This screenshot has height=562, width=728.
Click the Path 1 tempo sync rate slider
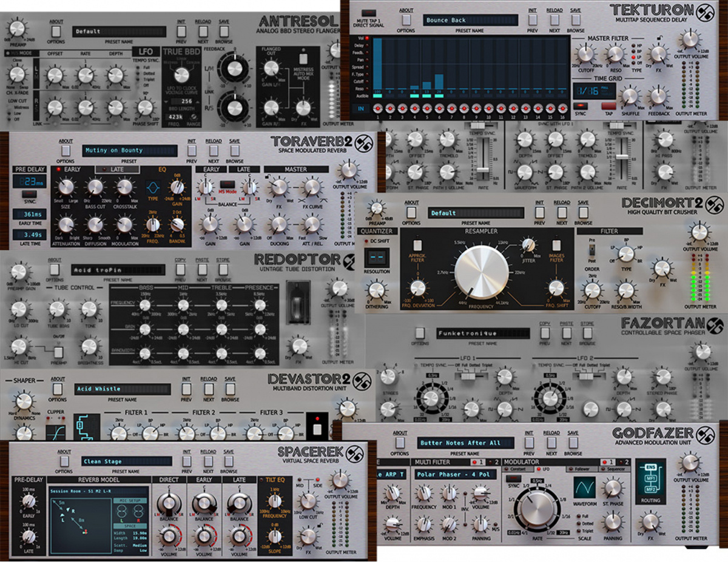tap(483, 170)
